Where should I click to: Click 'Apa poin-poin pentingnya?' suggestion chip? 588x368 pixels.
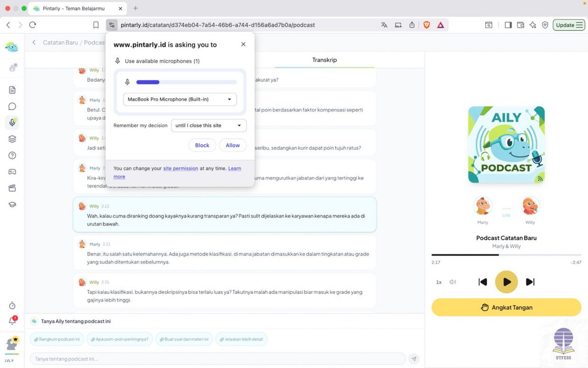(120, 339)
